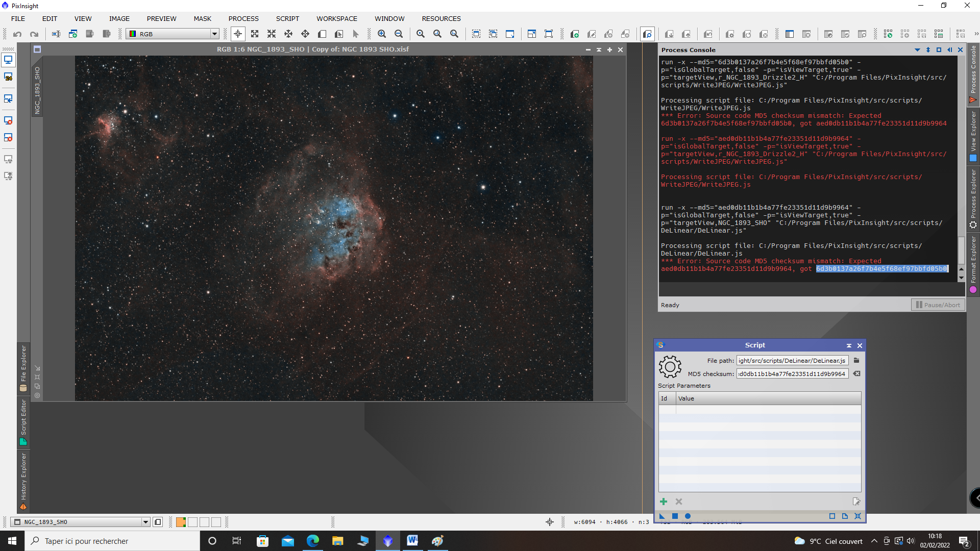This screenshot has height=551, width=980.
Task: Select the third workspace box in status bar
Action: (x=204, y=522)
